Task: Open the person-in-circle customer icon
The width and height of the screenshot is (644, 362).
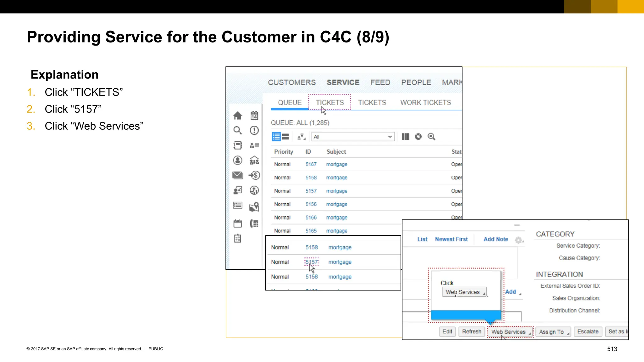Action: point(238,160)
